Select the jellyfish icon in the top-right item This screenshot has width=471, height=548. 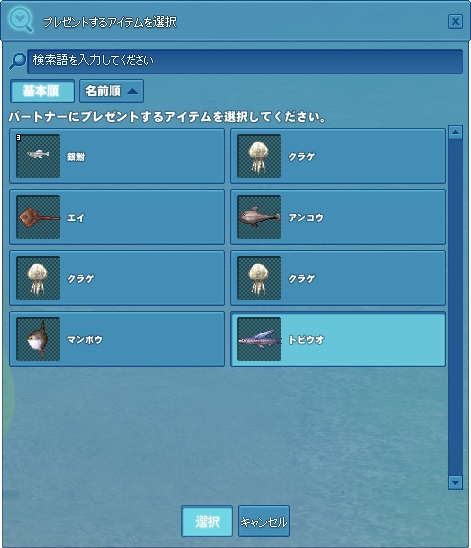coord(259,156)
